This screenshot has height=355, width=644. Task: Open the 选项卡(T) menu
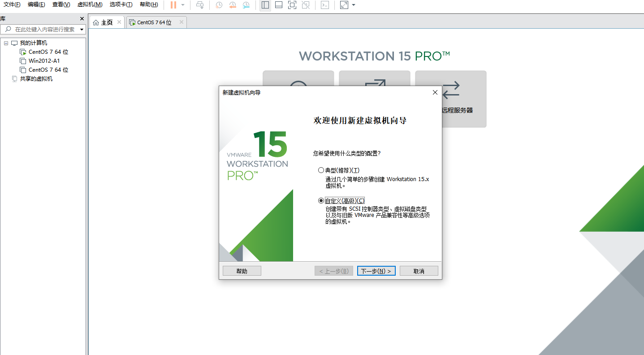[121, 4]
